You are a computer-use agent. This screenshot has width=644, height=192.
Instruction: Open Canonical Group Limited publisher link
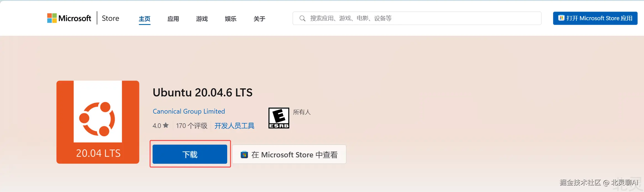pyautogui.click(x=189, y=111)
